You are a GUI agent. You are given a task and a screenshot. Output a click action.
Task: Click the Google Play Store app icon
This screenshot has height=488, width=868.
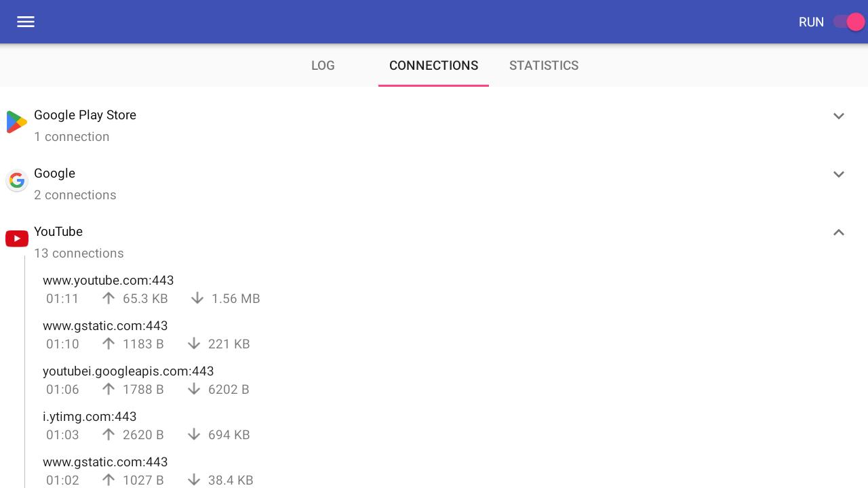coord(17,122)
